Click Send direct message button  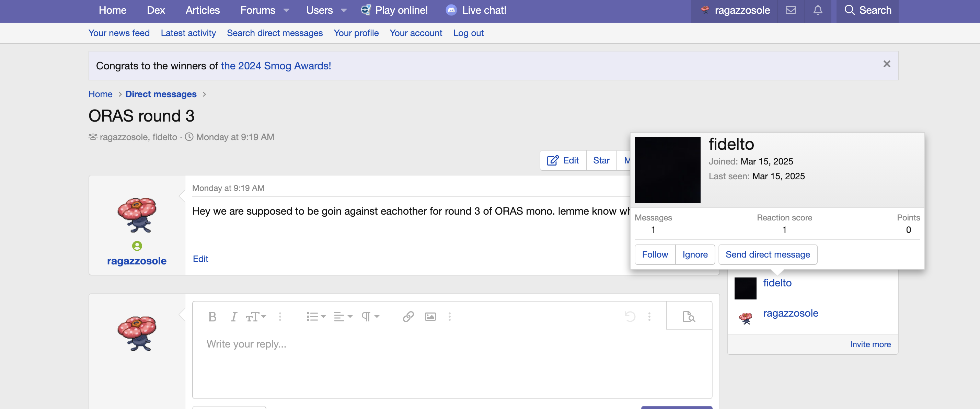click(768, 254)
